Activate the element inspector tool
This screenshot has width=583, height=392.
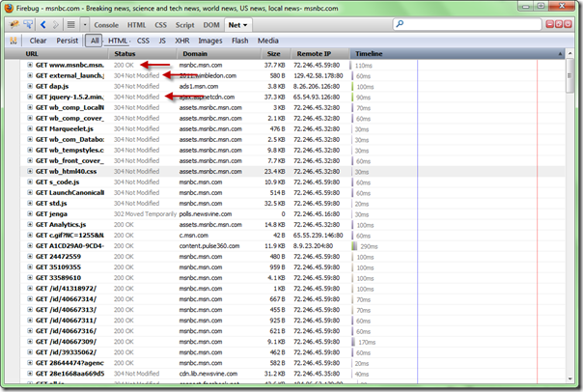(x=29, y=24)
